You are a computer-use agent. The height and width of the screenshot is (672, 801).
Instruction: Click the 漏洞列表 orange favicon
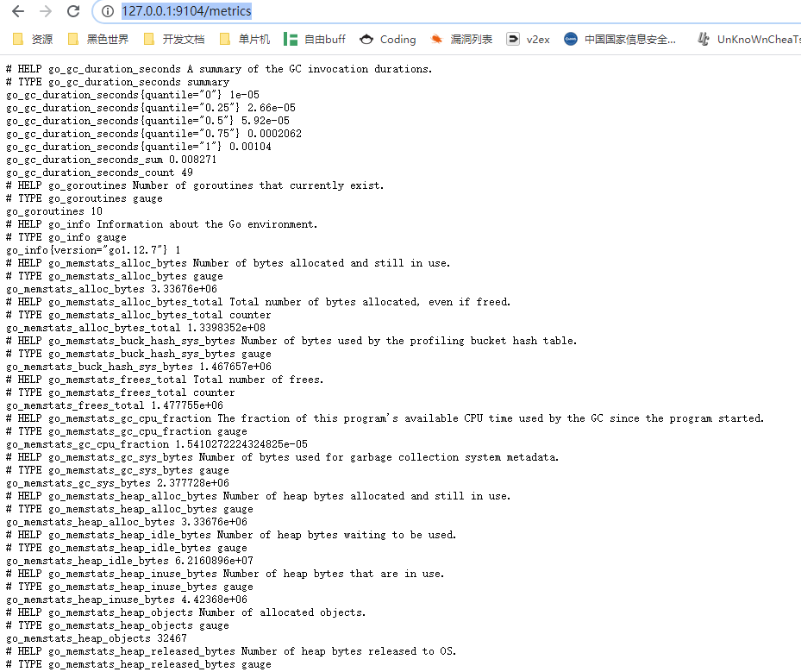click(437, 39)
